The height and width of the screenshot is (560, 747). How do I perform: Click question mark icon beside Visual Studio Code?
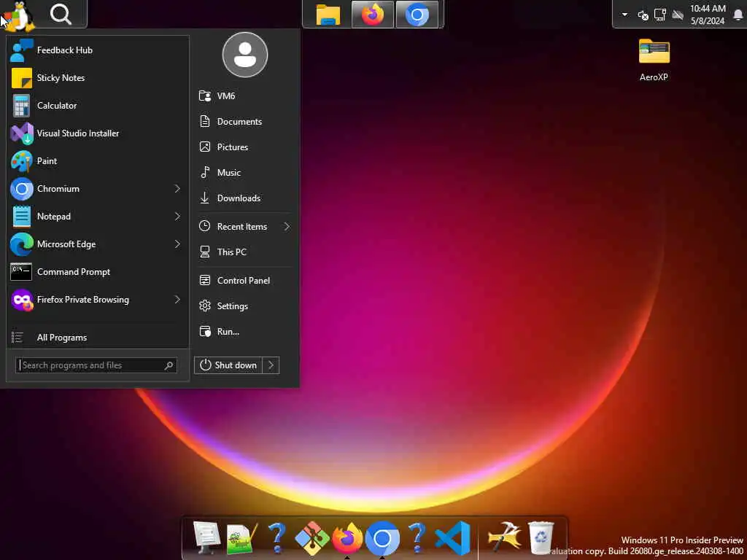pos(417,538)
